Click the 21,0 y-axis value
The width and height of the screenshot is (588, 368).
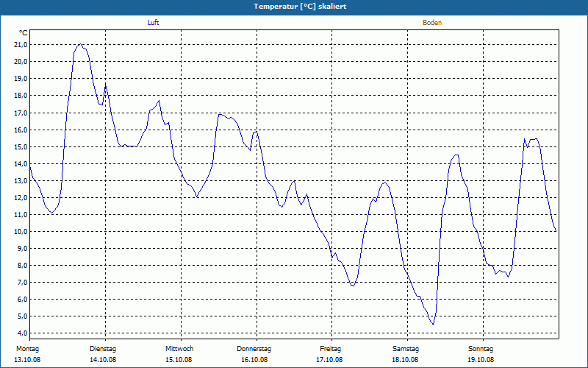21,45
